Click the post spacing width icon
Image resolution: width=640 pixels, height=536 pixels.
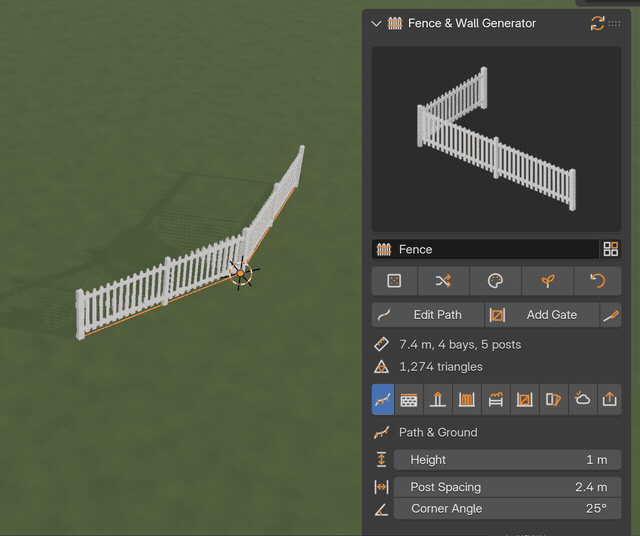point(381,487)
